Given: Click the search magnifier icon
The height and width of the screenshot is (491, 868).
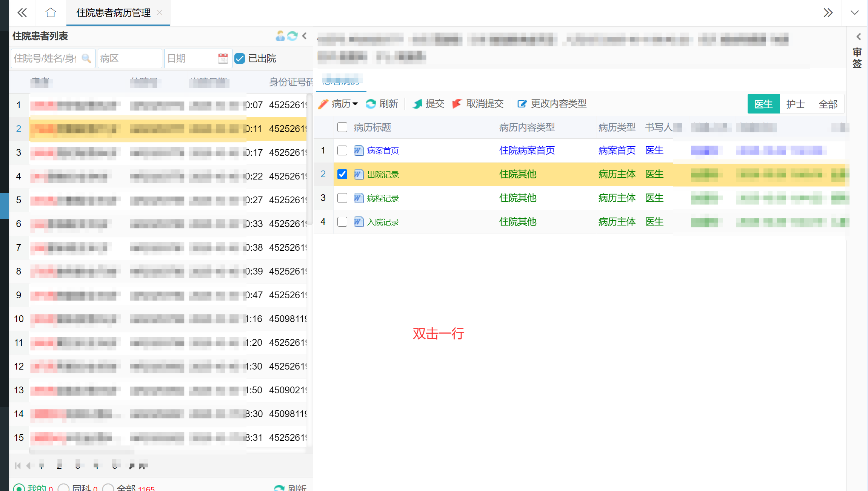Looking at the screenshot, I should tap(86, 58).
